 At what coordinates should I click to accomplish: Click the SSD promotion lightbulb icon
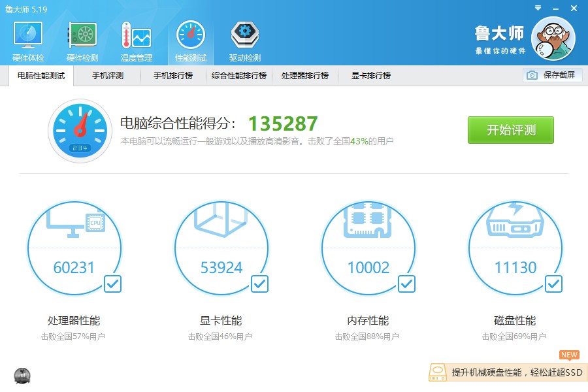438,373
